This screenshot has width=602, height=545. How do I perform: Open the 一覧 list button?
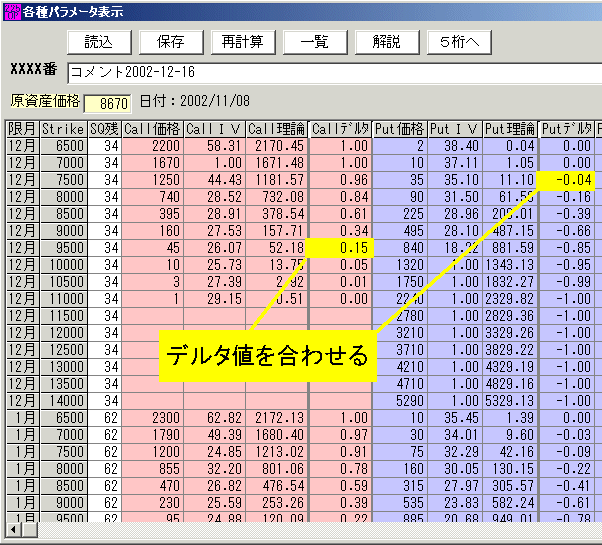click(x=315, y=42)
